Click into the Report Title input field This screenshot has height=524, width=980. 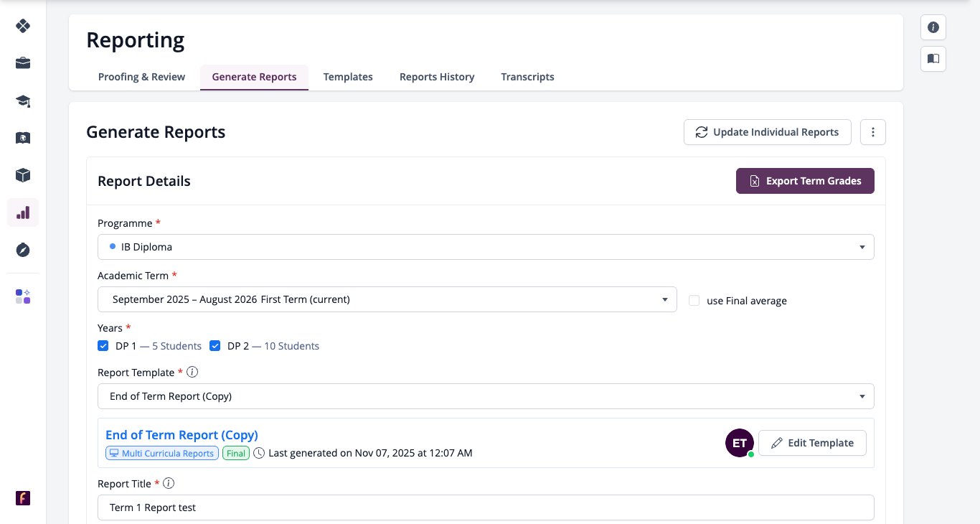[486, 507]
